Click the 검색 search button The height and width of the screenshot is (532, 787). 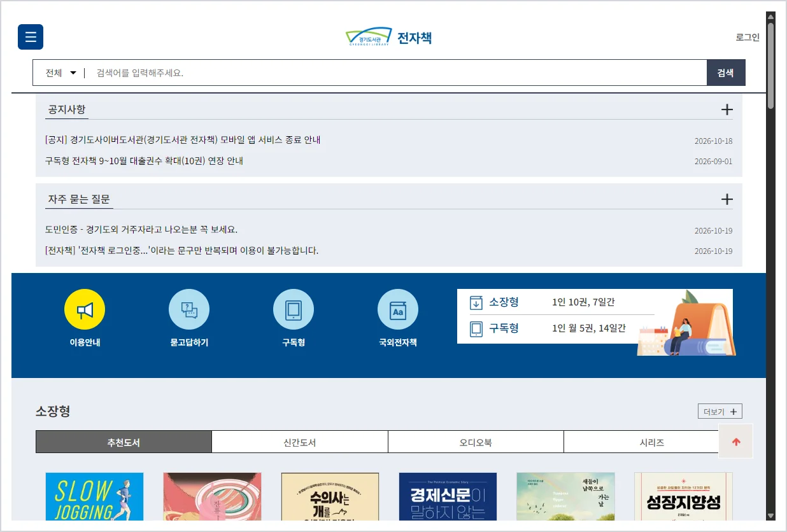pyautogui.click(x=726, y=73)
